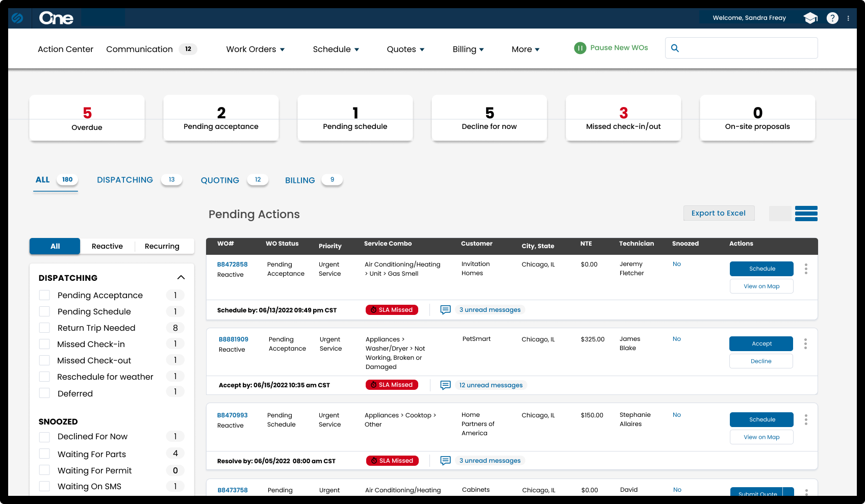Open the header kebab menu icon

pyautogui.click(x=848, y=18)
